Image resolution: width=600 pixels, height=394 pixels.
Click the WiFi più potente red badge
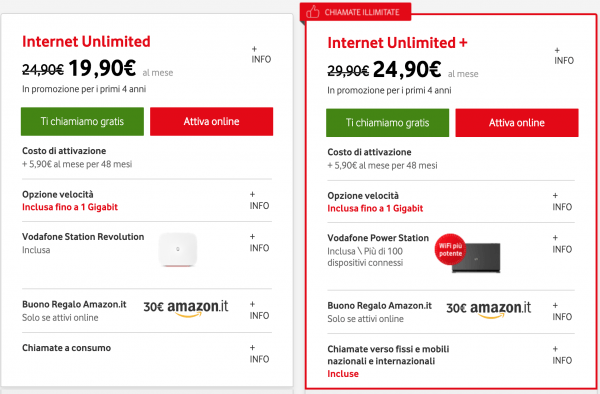450,249
